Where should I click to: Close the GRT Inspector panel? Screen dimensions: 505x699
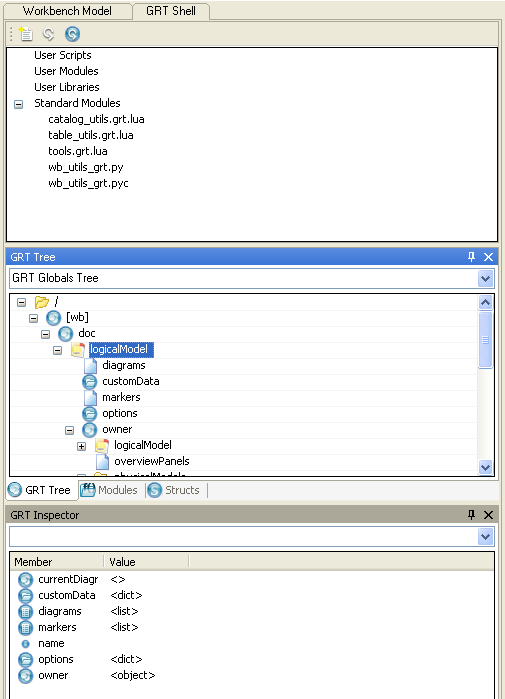489,515
